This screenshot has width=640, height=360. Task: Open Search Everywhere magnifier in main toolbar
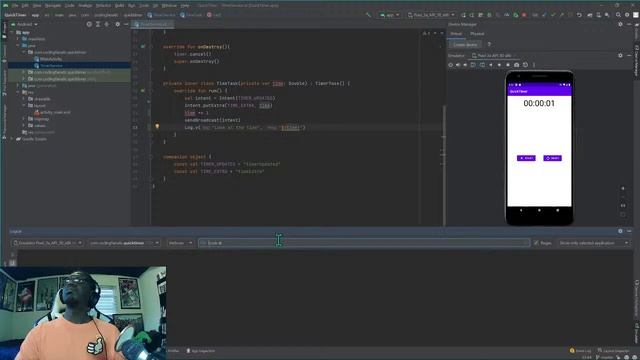tap(618, 15)
